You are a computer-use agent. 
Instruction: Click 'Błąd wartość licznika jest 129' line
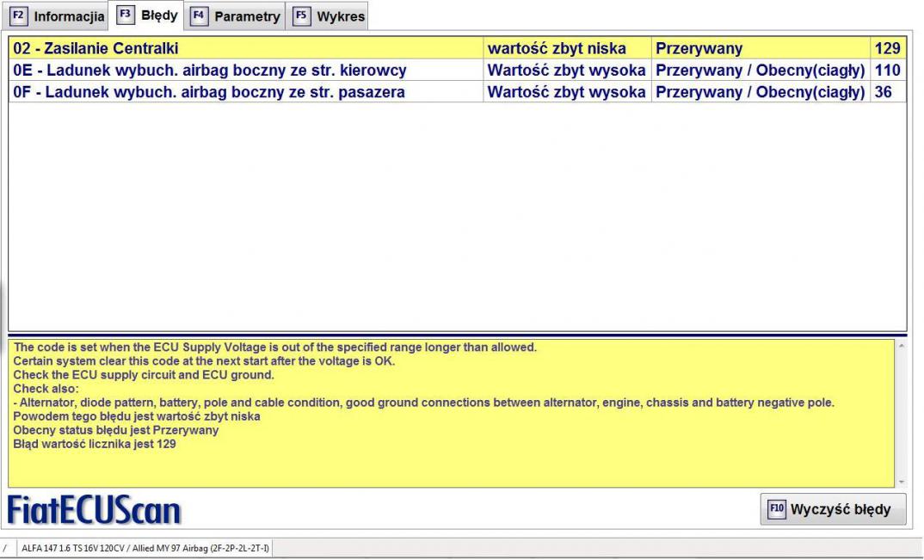(95, 444)
